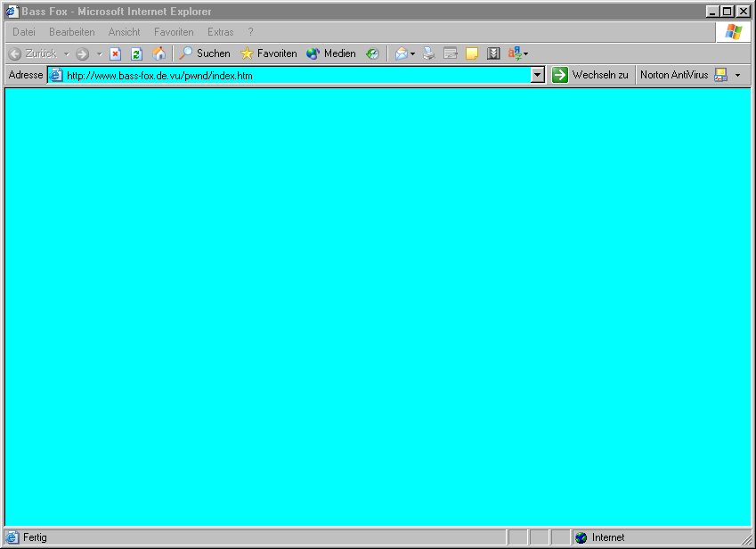The image size is (756, 549).
Task: Click the Internet zone globe in status bar
Action: pyautogui.click(x=581, y=537)
